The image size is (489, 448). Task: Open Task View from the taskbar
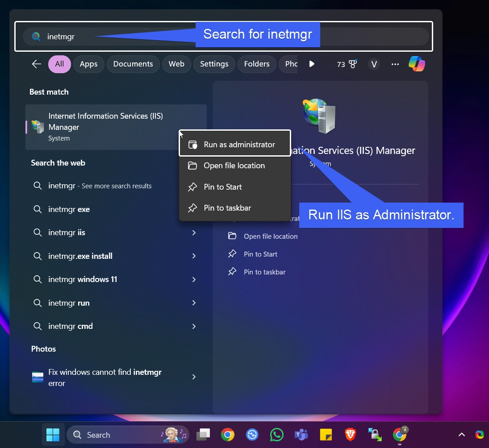[203, 435]
